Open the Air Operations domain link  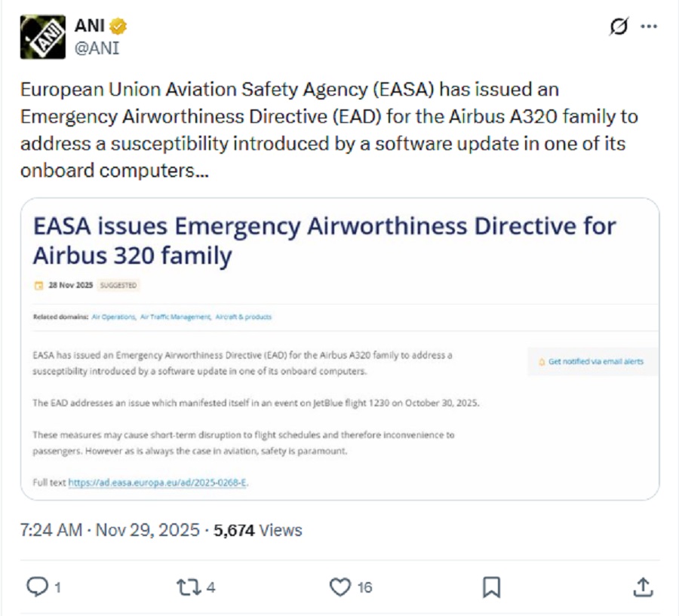pos(113,317)
